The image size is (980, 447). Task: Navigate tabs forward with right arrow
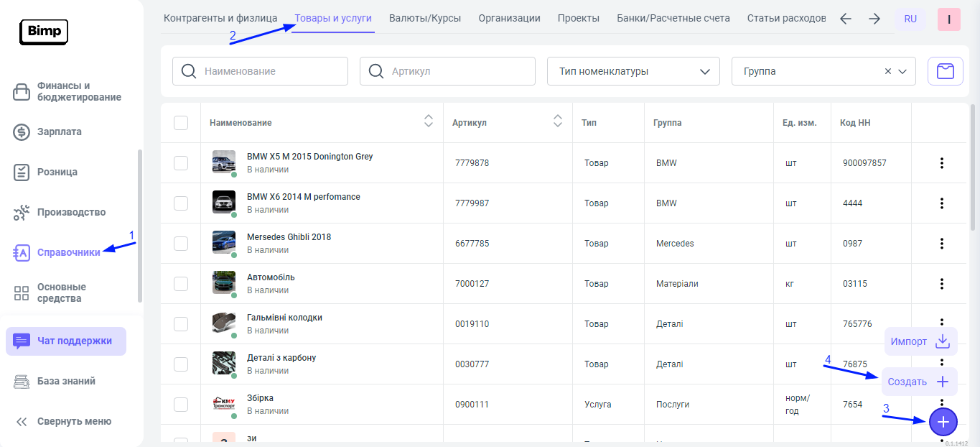click(x=874, y=19)
